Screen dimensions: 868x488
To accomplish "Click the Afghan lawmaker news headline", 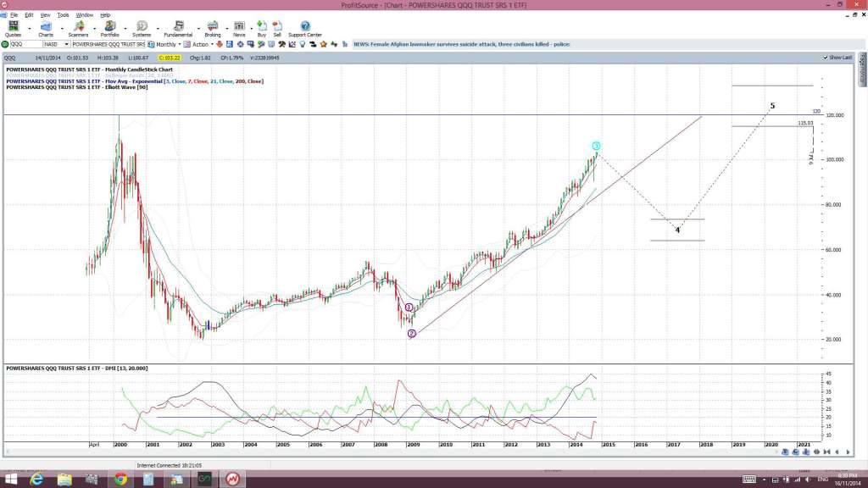I will (x=462, y=44).
